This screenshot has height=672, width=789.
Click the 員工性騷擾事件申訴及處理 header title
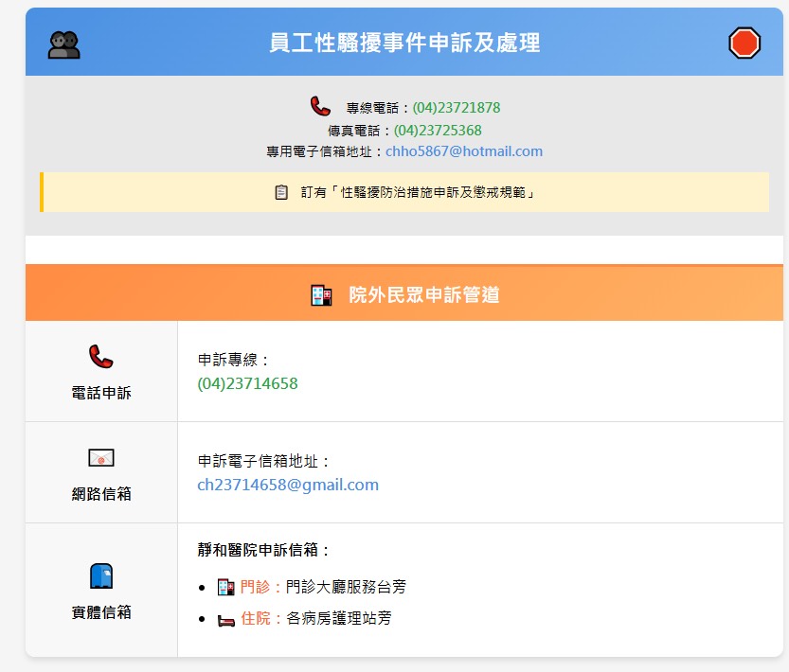coord(404,44)
